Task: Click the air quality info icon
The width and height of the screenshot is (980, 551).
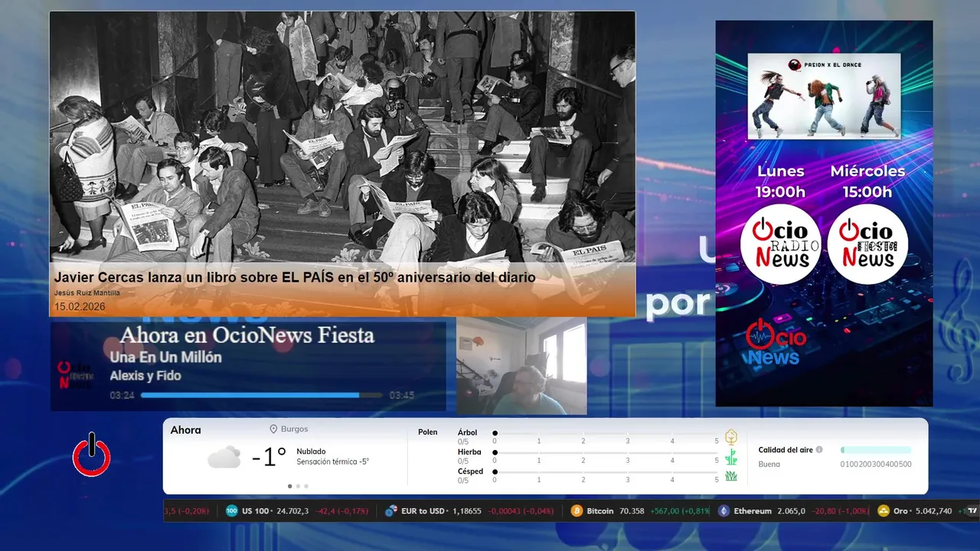Action: 819,450
